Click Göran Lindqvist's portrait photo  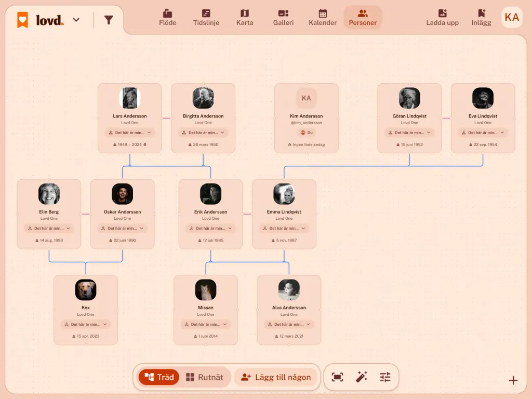(409, 98)
